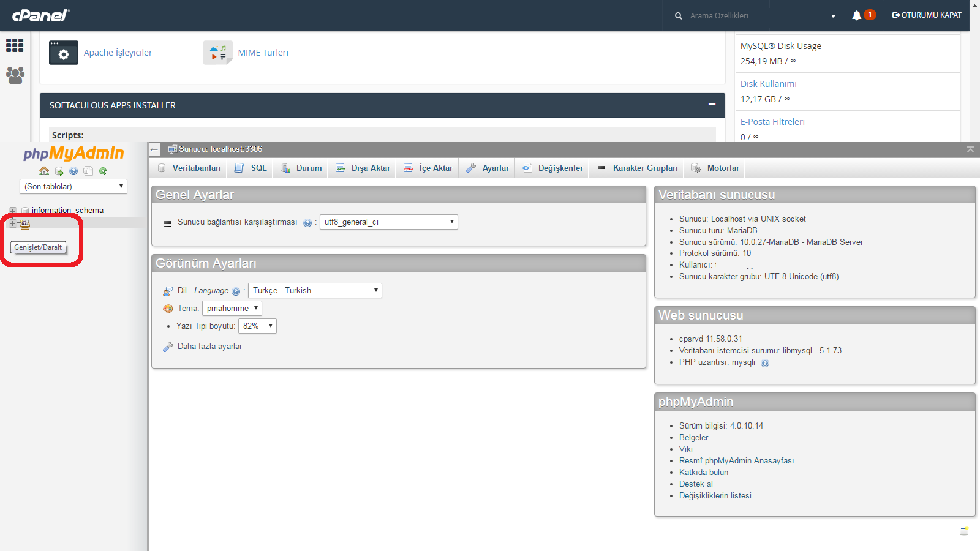Open the cPanel apps grid icon
The width and height of the screenshot is (980, 551).
pos(15,45)
